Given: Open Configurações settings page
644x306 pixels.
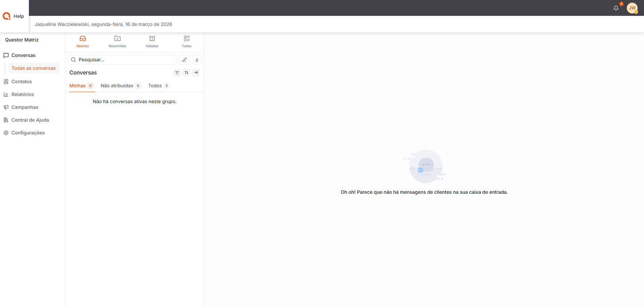Looking at the screenshot, I should [28, 133].
